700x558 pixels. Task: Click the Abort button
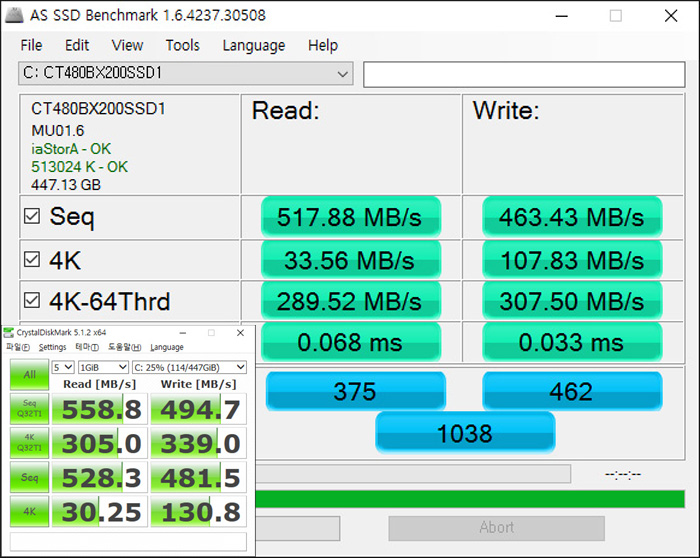(x=496, y=528)
